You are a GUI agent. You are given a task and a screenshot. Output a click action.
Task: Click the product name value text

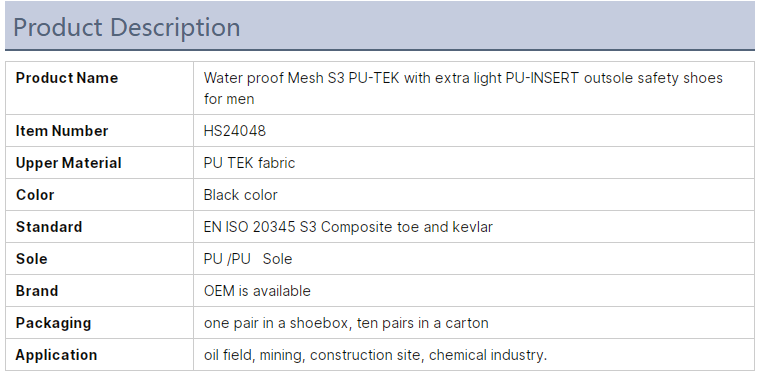pos(463,88)
